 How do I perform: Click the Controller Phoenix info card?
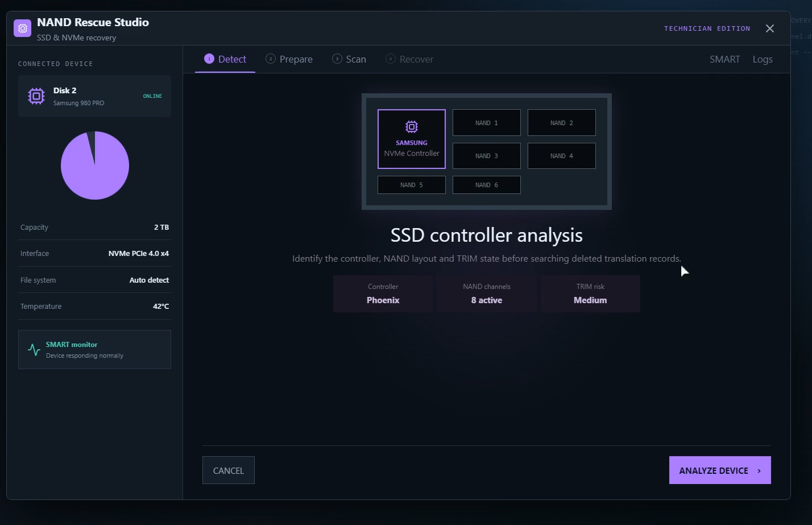383,294
